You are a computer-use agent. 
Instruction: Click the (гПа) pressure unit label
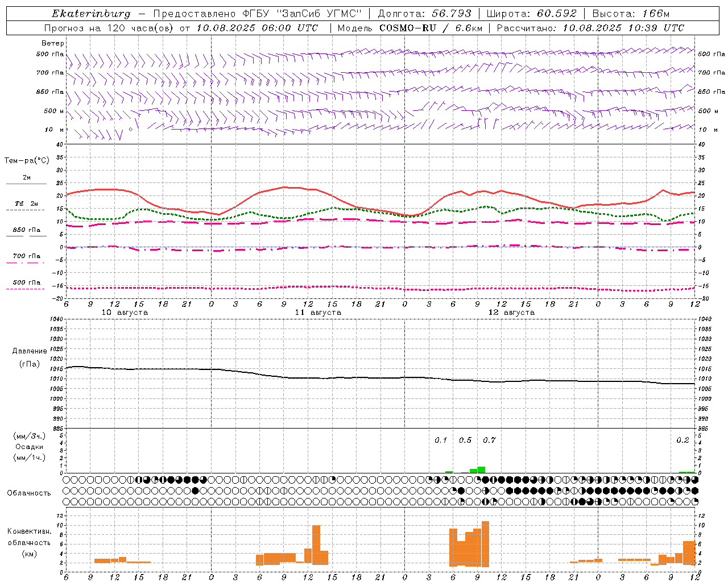pos(30,364)
